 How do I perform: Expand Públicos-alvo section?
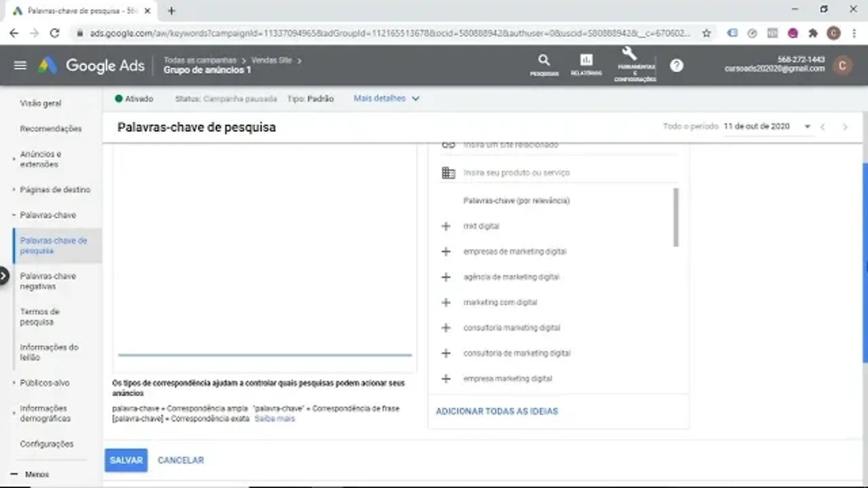click(x=14, y=383)
